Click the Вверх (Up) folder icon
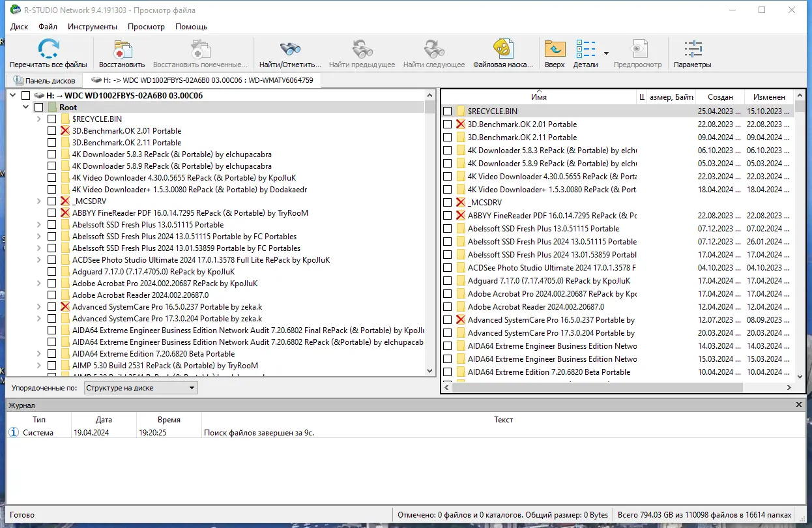 [555, 50]
